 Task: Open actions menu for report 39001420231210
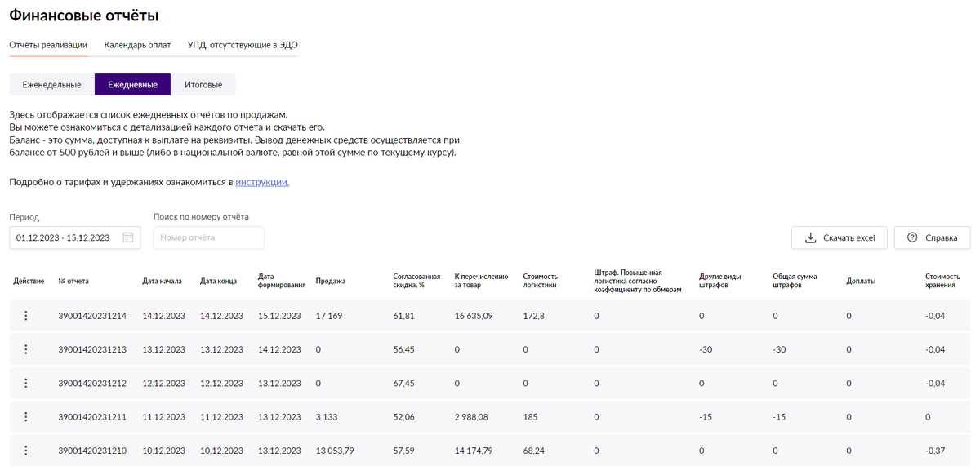(25, 451)
